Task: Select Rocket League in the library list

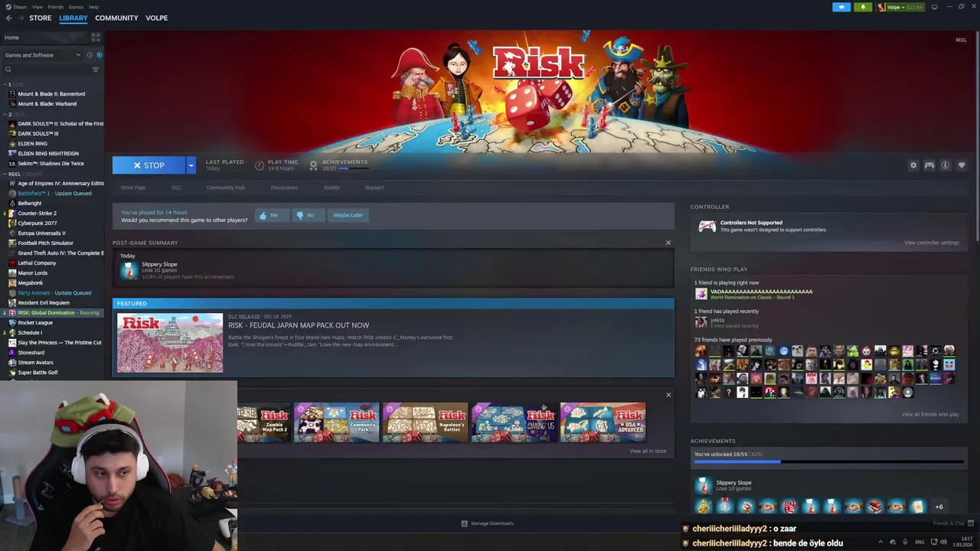Action: pos(35,323)
